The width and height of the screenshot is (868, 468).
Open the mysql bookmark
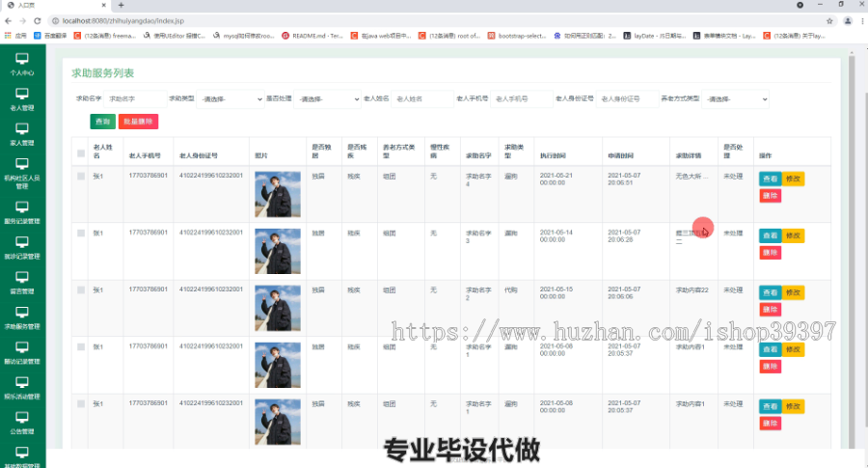pyautogui.click(x=243, y=36)
